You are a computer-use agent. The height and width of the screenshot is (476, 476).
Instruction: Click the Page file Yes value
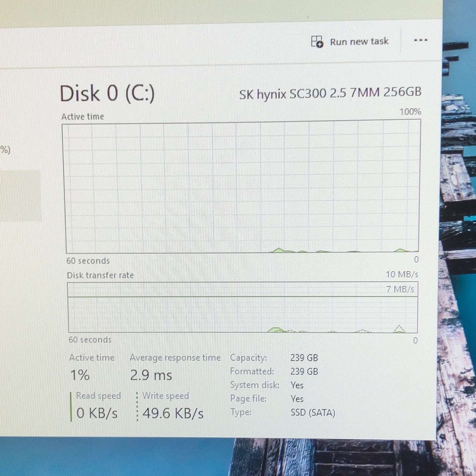297,399
